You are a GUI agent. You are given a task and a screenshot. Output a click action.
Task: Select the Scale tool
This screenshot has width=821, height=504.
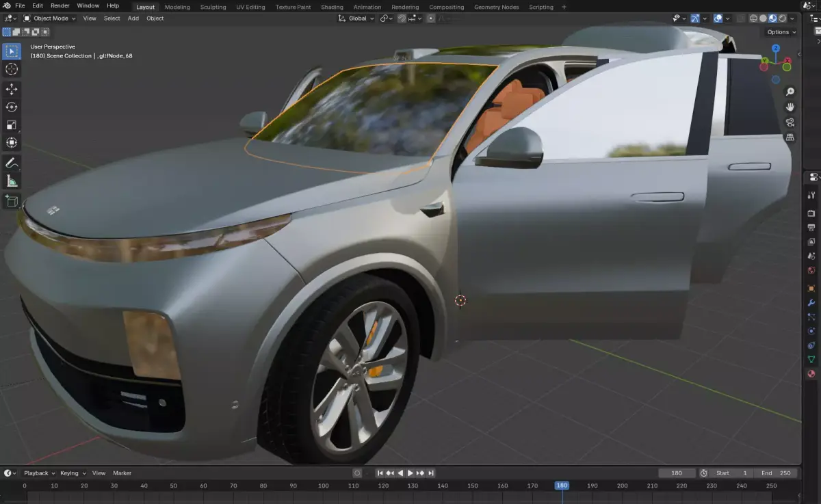12,124
